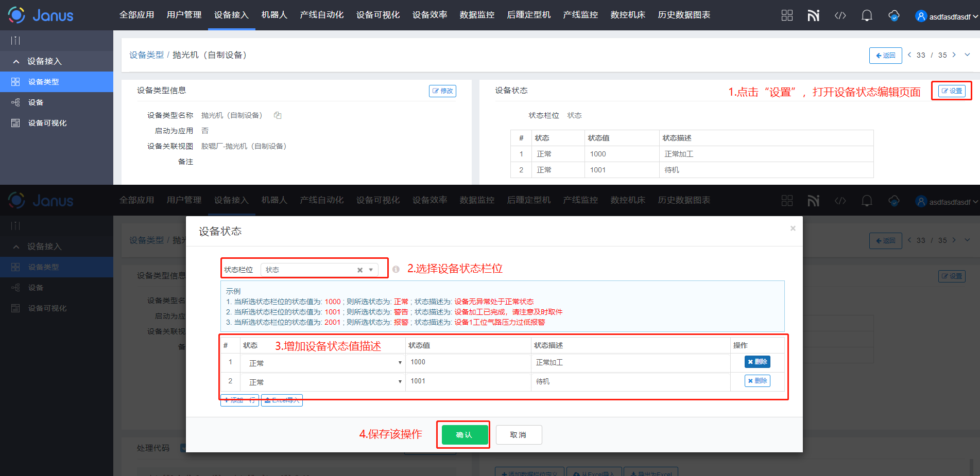
Task: Close the 设备状态 dialog with the x
Action: click(793, 228)
